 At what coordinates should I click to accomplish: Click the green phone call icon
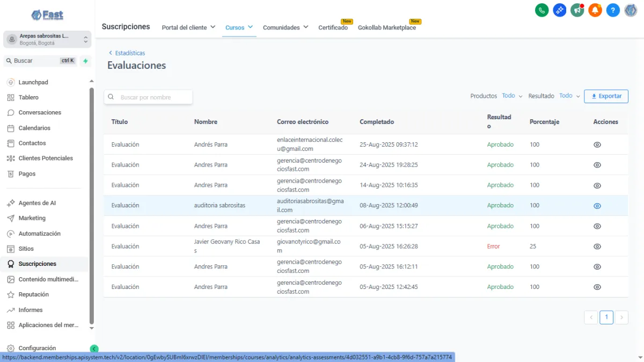(x=541, y=10)
